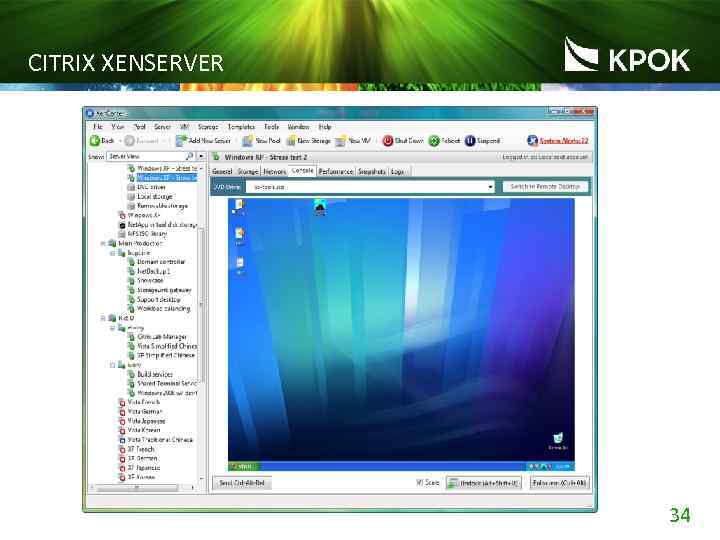Collapse the first server node under R&D
This screenshot has height=540, width=720.
click(x=112, y=328)
